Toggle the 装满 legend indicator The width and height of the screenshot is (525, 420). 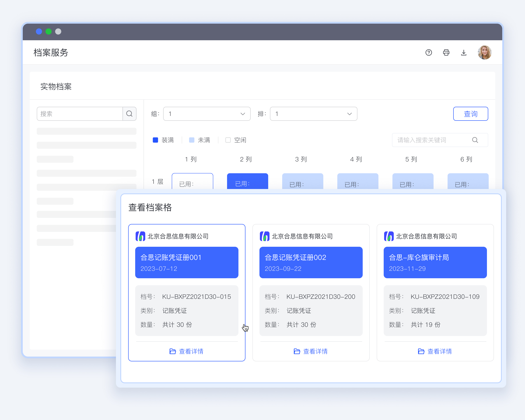155,140
